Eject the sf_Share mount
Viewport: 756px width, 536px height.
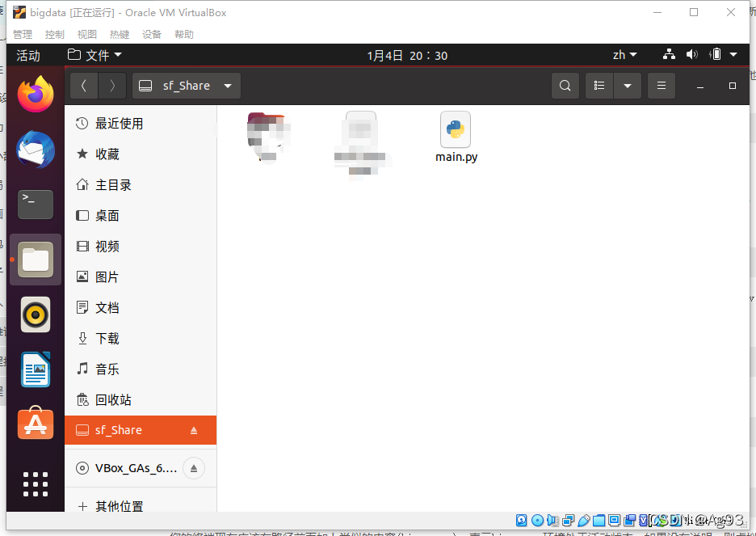[194, 430]
